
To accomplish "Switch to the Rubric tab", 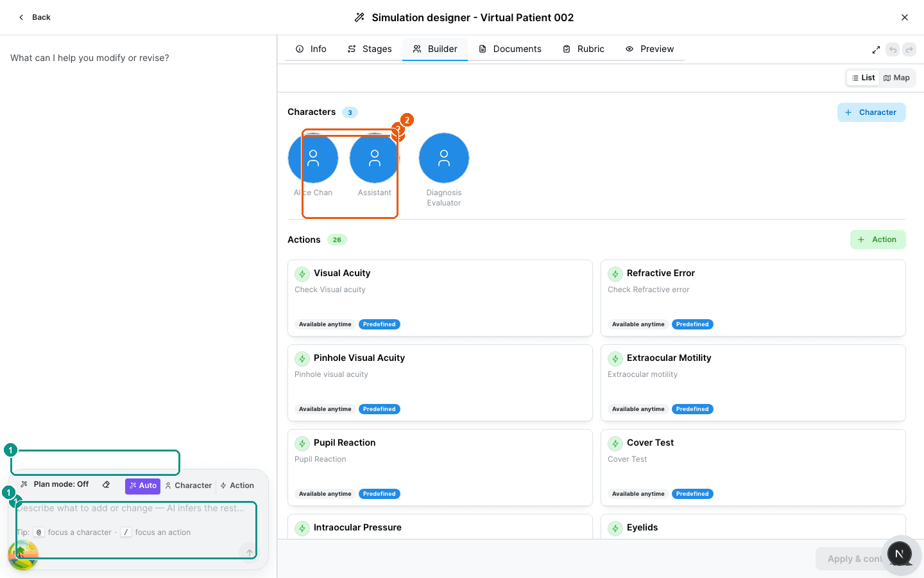I will [x=584, y=49].
